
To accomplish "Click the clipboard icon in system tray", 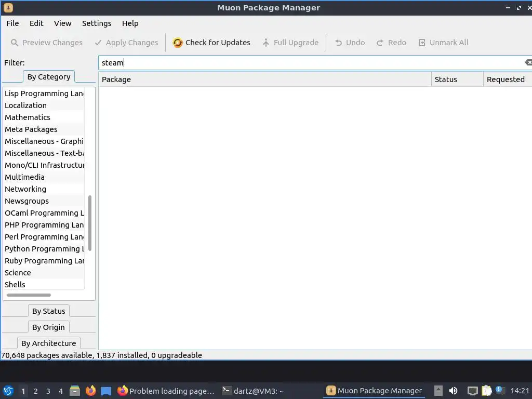I will point(486,391).
